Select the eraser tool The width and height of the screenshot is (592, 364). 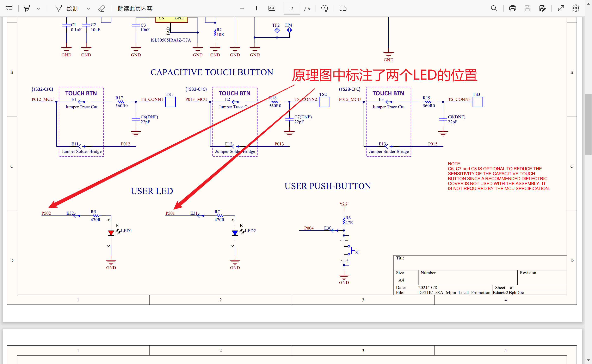coord(101,8)
